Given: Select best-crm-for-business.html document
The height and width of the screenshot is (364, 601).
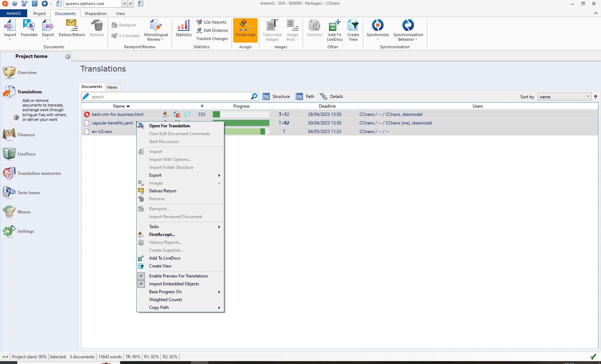Looking at the screenshot, I should pos(117,114).
